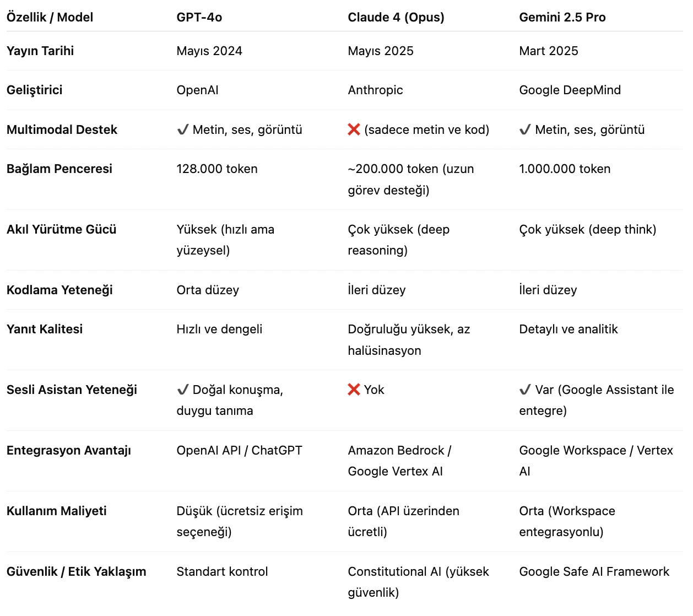This screenshot has height=616, width=693.
Task: Click the "Google DeepMind" developer cell
Action: 570,90
